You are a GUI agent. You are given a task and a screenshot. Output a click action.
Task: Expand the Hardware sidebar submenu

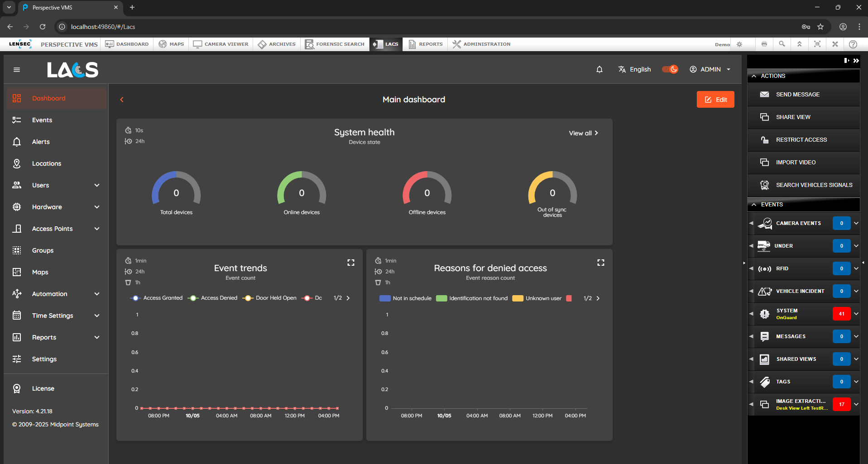pyautogui.click(x=96, y=207)
